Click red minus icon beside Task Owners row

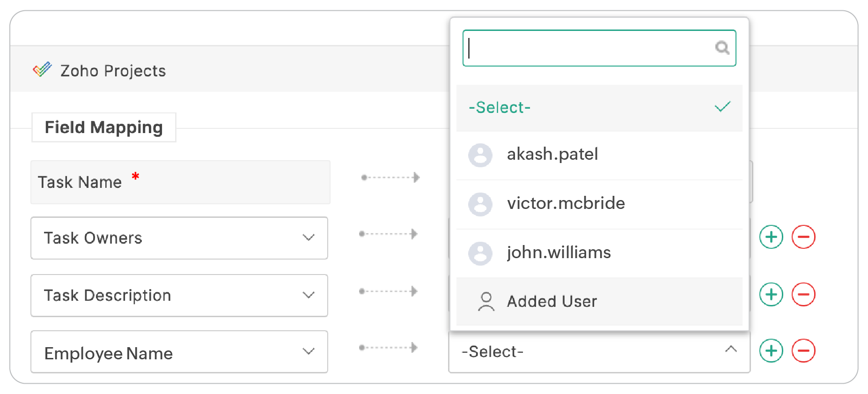pos(803,237)
